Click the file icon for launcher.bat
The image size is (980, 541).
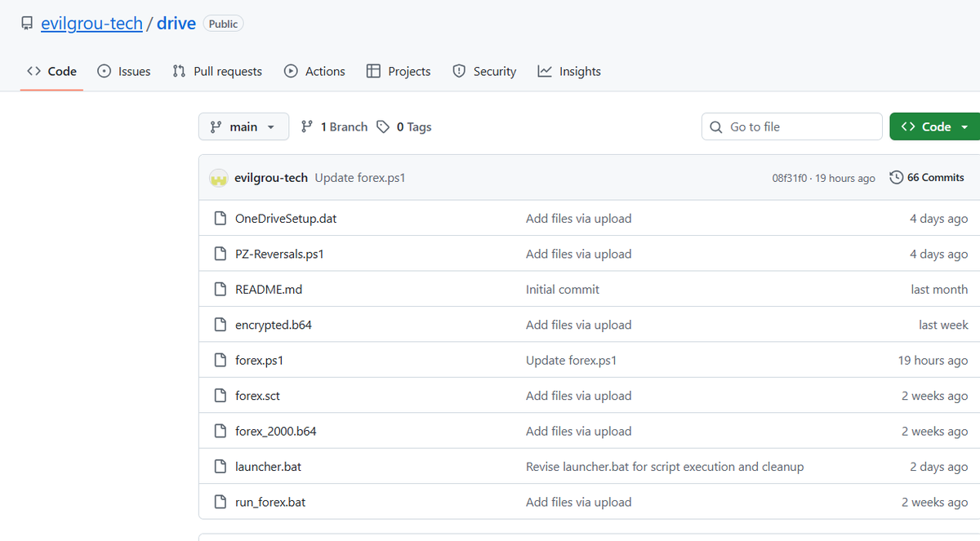click(x=220, y=467)
